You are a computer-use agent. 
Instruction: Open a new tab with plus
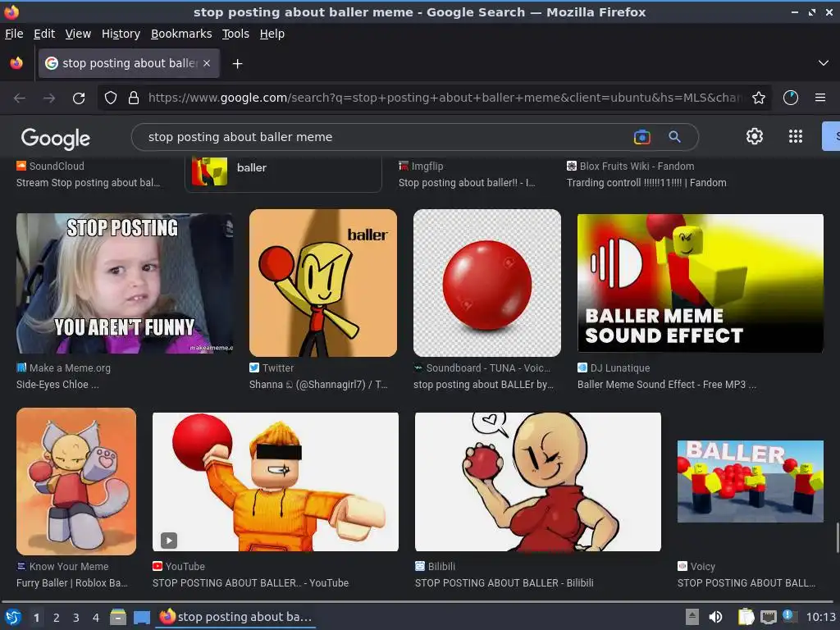click(237, 64)
